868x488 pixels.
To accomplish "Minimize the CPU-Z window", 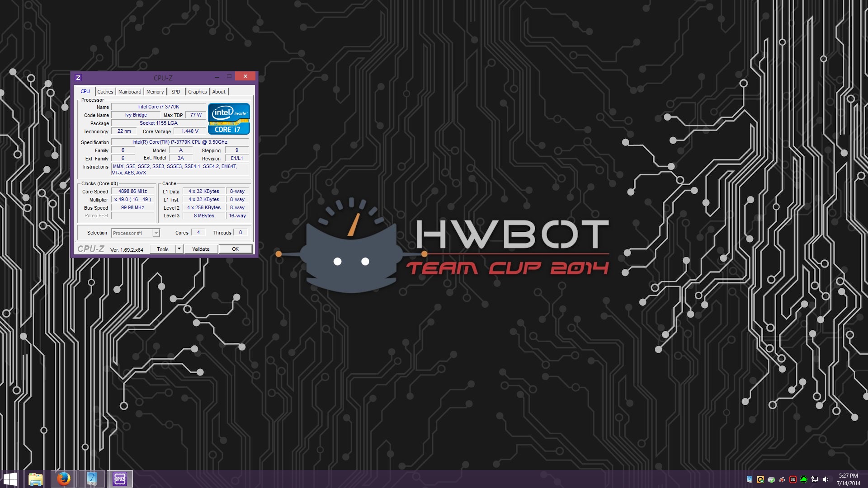I will pos(217,76).
